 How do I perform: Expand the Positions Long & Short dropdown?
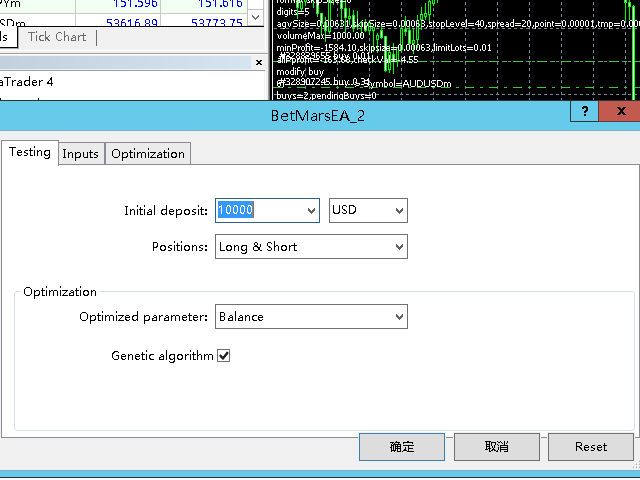tap(311, 247)
